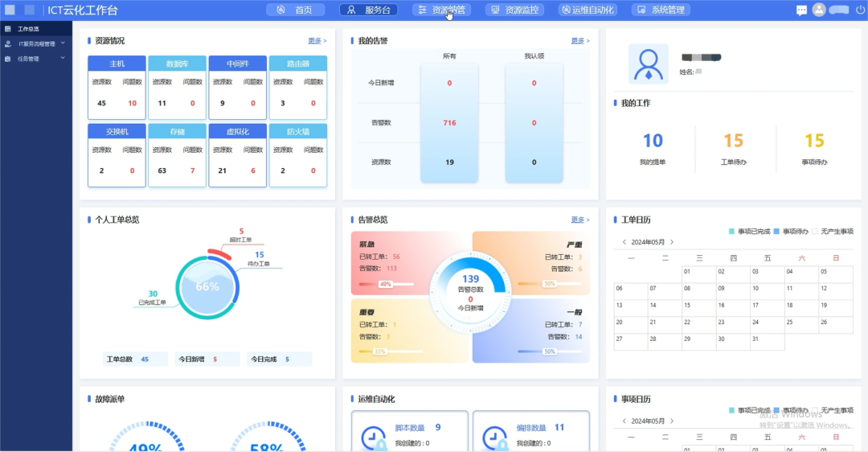The width and height of the screenshot is (868, 452).
Task: Open the 存储 resource card
Action: (x=177, y=156)
